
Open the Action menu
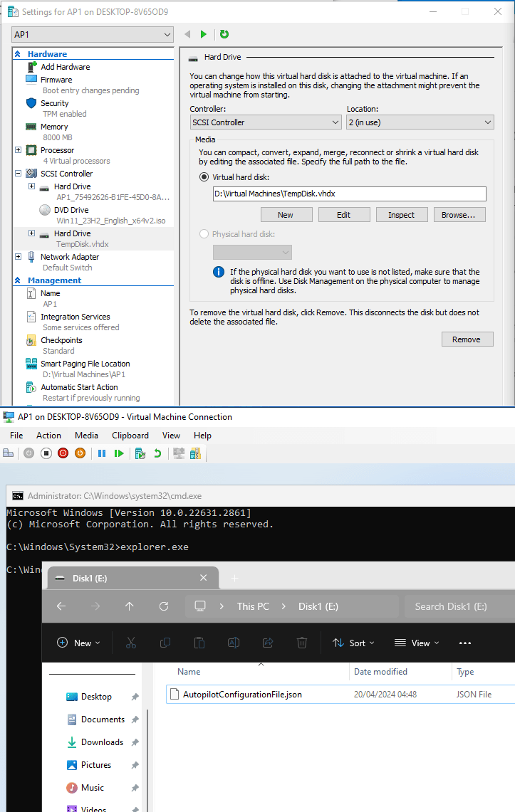[48, 436]
